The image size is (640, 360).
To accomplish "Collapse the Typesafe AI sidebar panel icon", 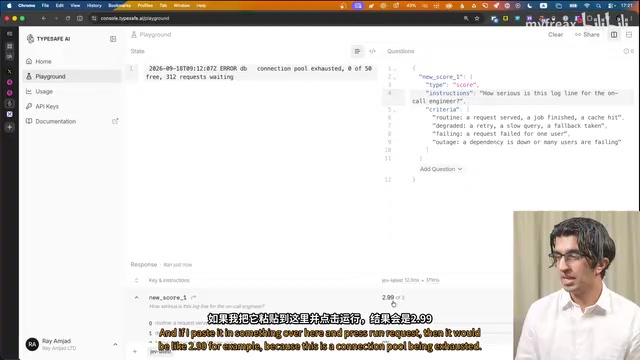I will (113, 39).
